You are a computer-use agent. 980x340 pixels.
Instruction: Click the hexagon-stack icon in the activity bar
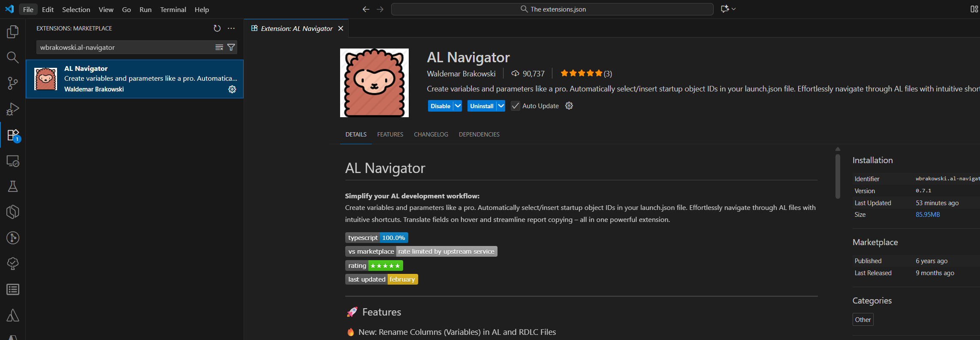[13, 212]
